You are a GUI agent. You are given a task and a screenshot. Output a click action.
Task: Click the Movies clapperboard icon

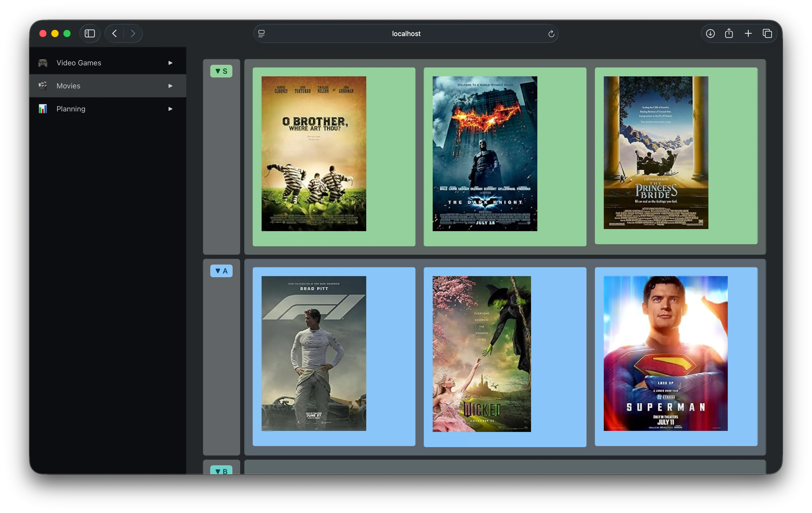tap(43, 85)
